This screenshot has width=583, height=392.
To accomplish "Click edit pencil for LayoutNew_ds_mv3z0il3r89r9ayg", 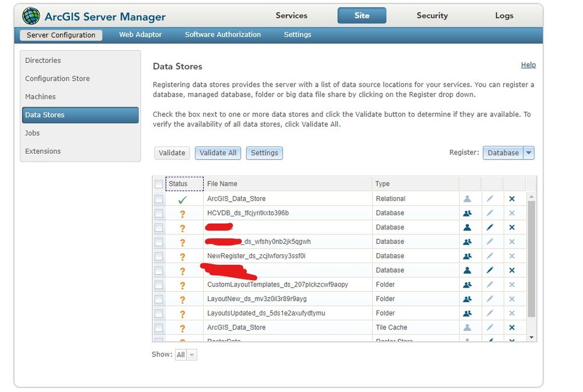I will 490,299.
